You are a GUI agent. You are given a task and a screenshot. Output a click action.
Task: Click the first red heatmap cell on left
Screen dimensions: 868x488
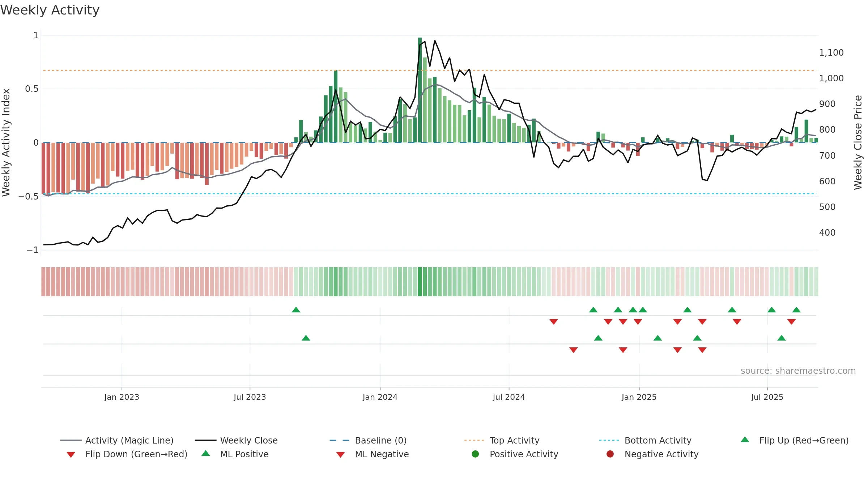[x=43, y=282]
